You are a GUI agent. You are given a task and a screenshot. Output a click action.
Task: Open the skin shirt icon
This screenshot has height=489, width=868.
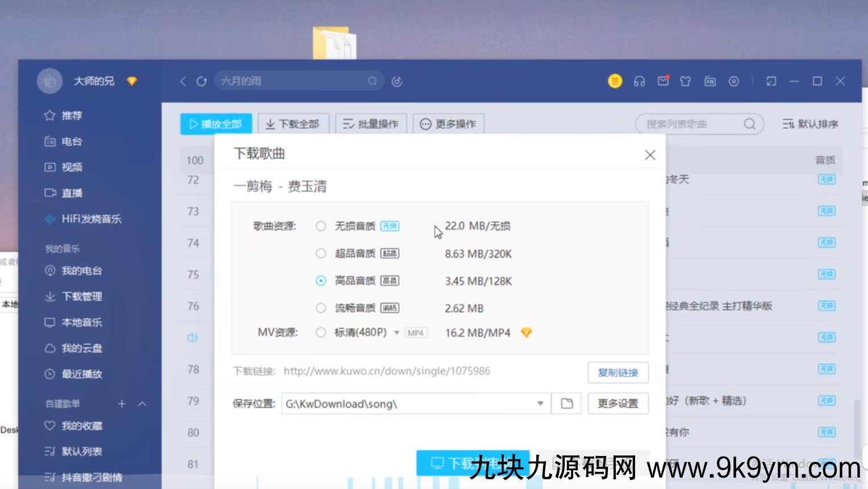(x=686, y=81)
